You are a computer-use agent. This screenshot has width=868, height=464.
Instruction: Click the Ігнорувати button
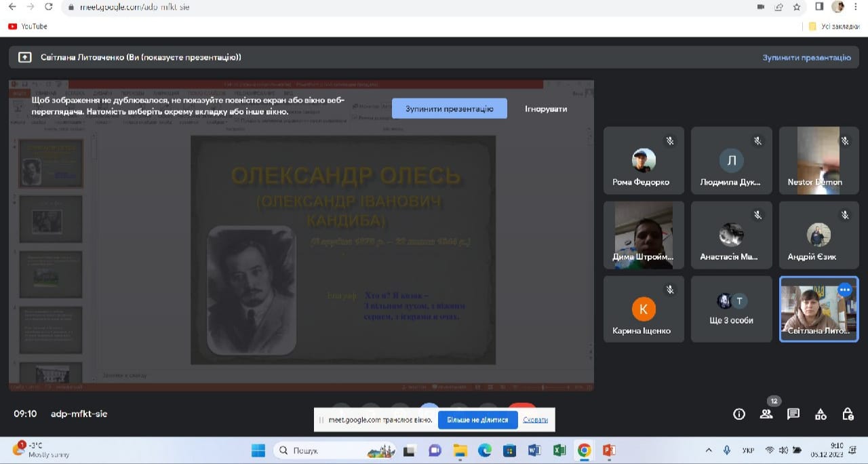coord(546,109)
